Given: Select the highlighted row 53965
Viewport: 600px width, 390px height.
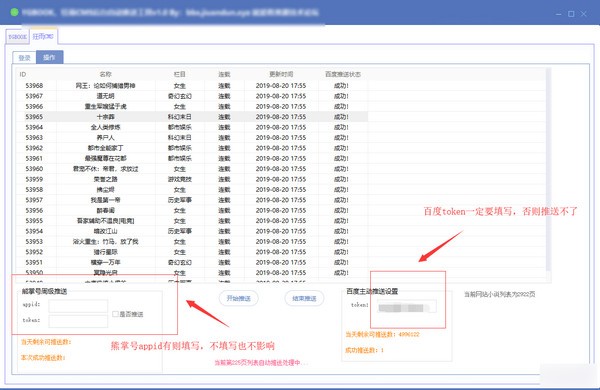Looking at the screenshot, I should click(192, 117).
